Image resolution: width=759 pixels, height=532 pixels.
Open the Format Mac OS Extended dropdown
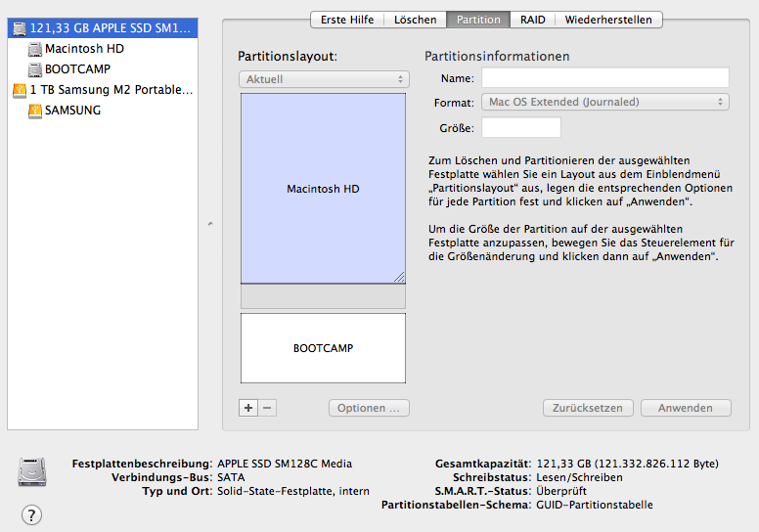point(605,102)
